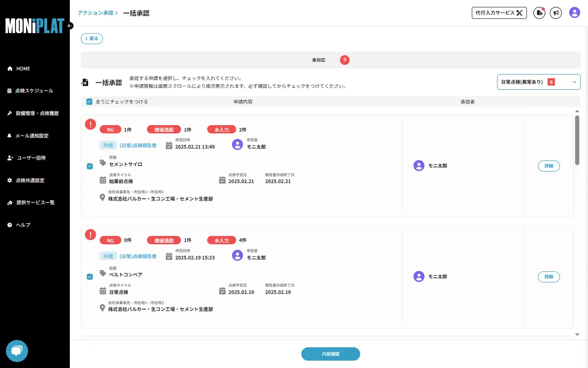Open the chat support bubble icon
This screenshot has width=588, height=368.
click(x=17, y=351)
